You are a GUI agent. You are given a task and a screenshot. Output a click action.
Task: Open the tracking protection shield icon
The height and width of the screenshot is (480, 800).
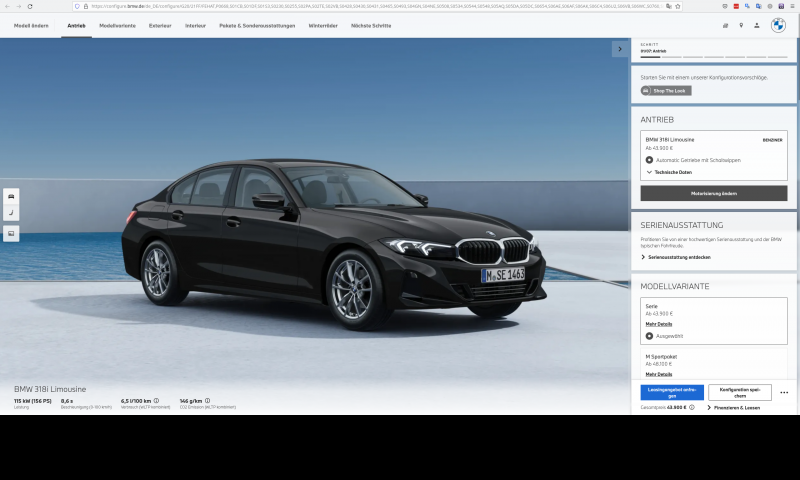coord(77,6)
